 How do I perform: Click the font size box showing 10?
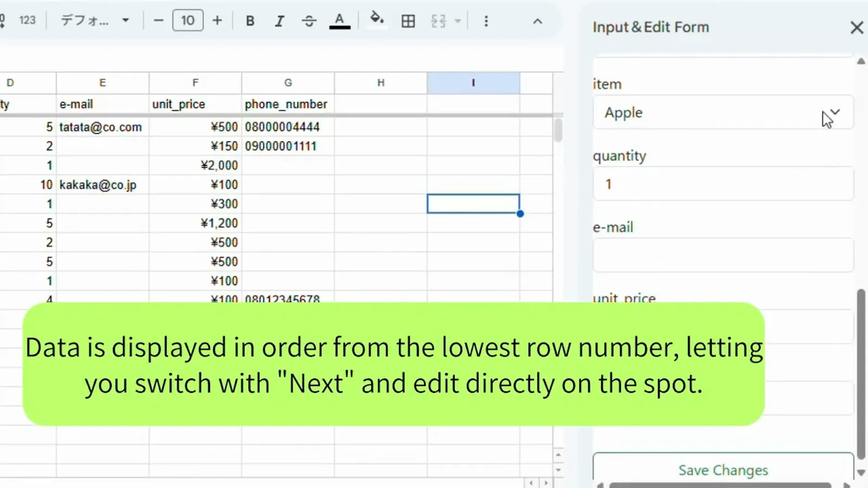188,21
